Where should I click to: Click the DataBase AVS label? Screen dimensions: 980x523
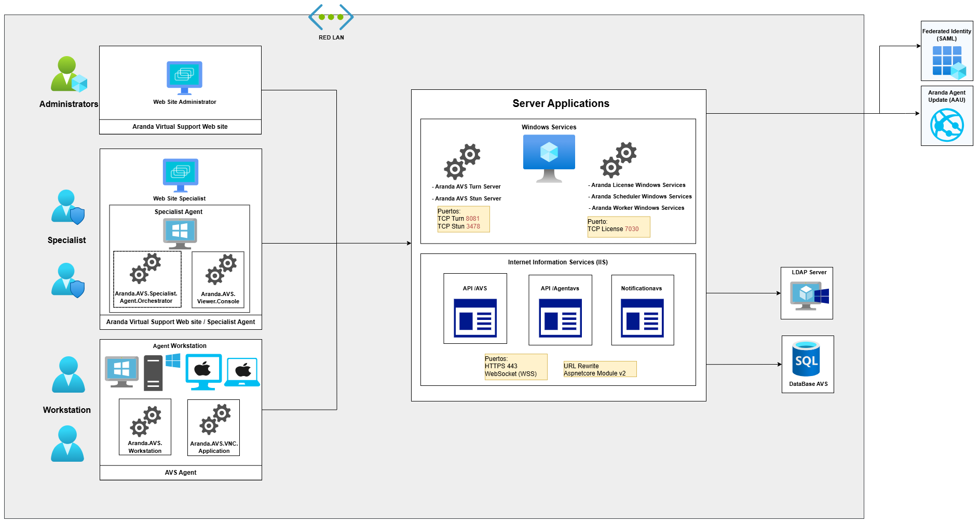point(808,384)
